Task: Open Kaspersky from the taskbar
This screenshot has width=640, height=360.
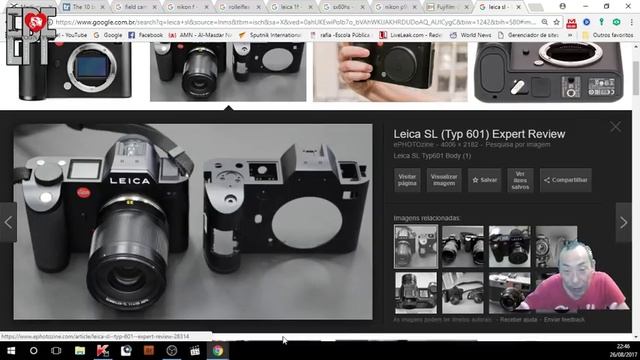Action: tap(103, 351)
